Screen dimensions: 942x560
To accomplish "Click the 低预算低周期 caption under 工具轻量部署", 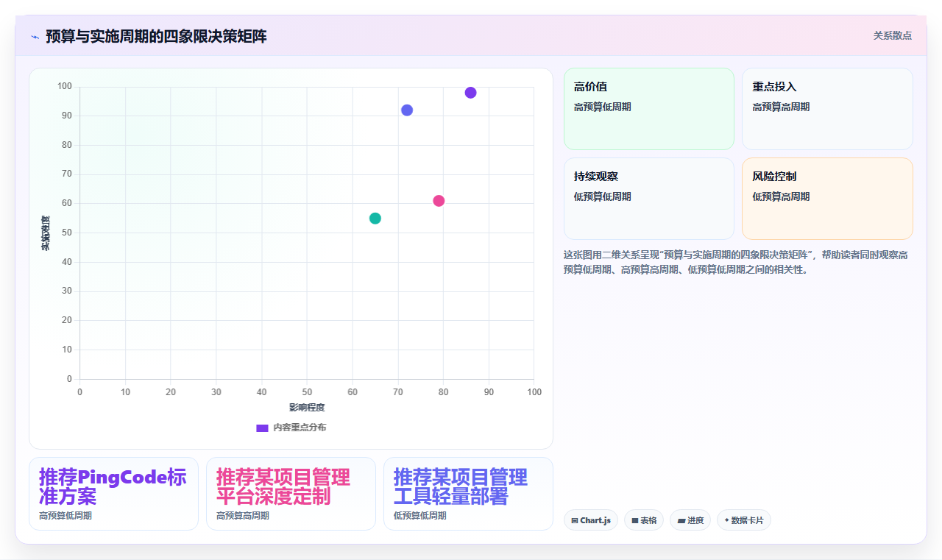I will pyautogui.click(x=420, y=516).
